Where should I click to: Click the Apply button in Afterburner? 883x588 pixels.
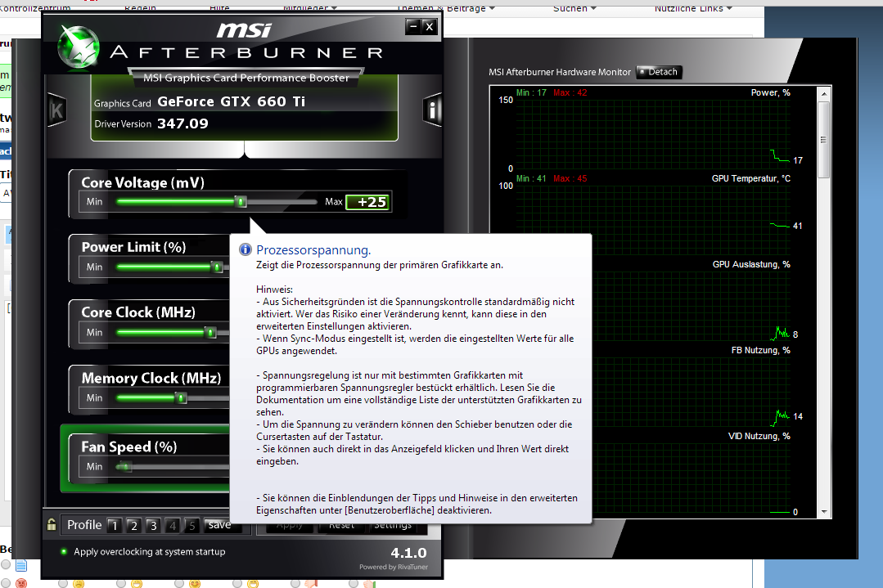click(x=290, y=526)
